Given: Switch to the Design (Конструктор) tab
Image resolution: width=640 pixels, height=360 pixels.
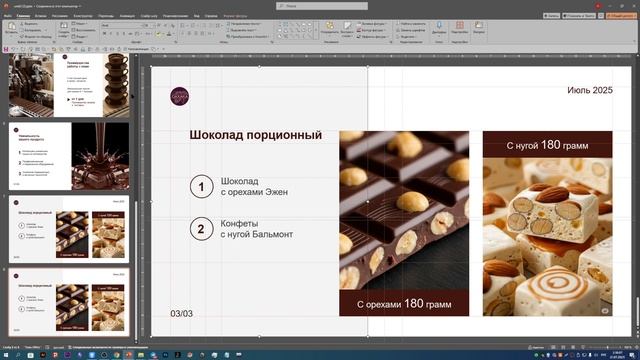Looking at the screenshot, I should coord(83,16).
